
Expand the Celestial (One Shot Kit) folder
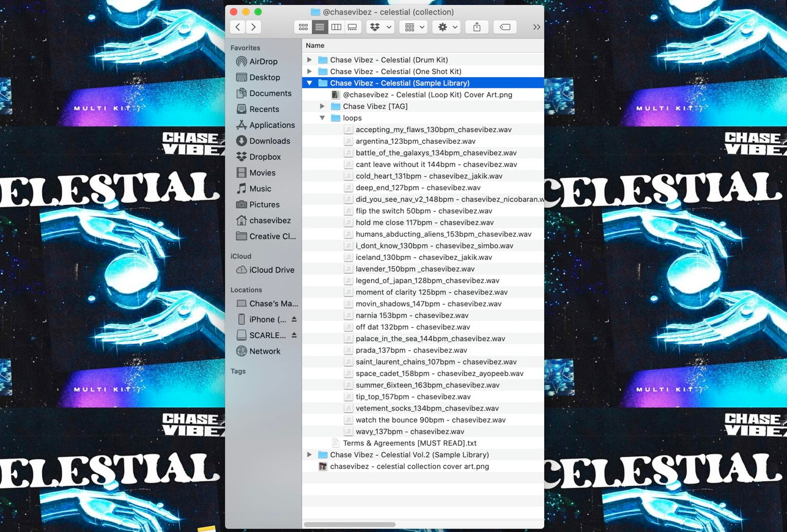coord(309,72)
